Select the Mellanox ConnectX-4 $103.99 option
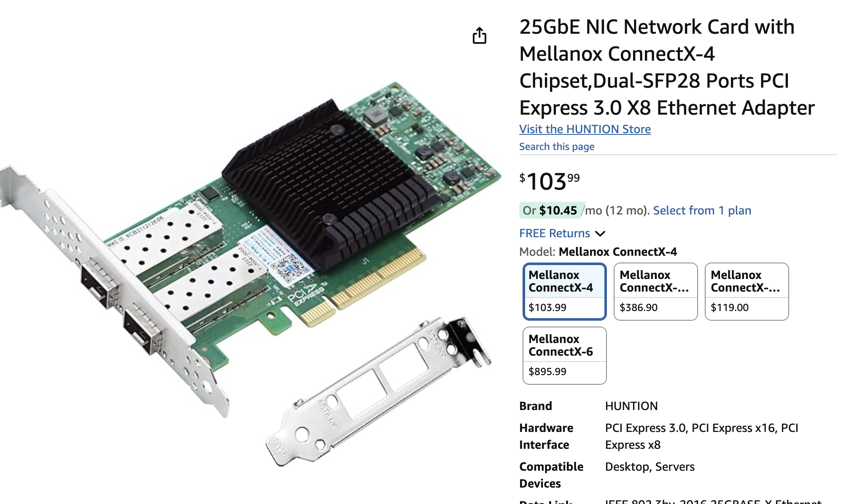841x504 pixels. (564, 292)
